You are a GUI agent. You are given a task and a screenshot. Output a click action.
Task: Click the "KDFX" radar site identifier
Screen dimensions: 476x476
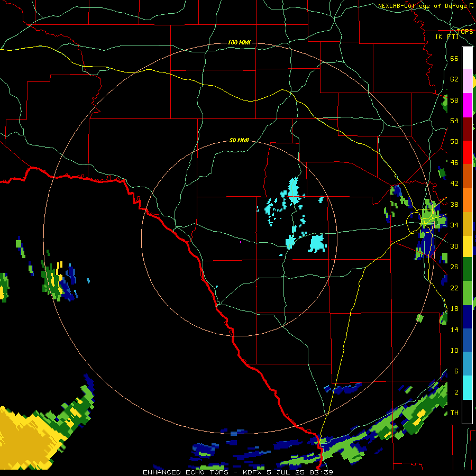[x=253, y=472]
